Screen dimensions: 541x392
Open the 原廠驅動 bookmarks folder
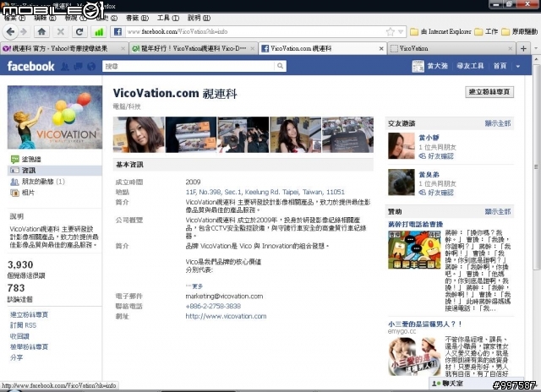coord(519,32)
